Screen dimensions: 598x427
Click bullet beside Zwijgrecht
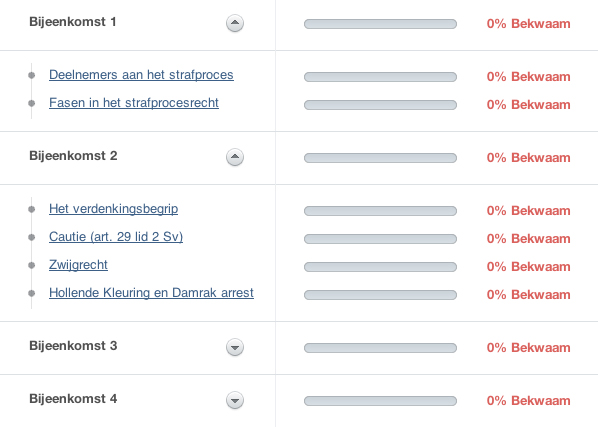click(x=32, y=265)
